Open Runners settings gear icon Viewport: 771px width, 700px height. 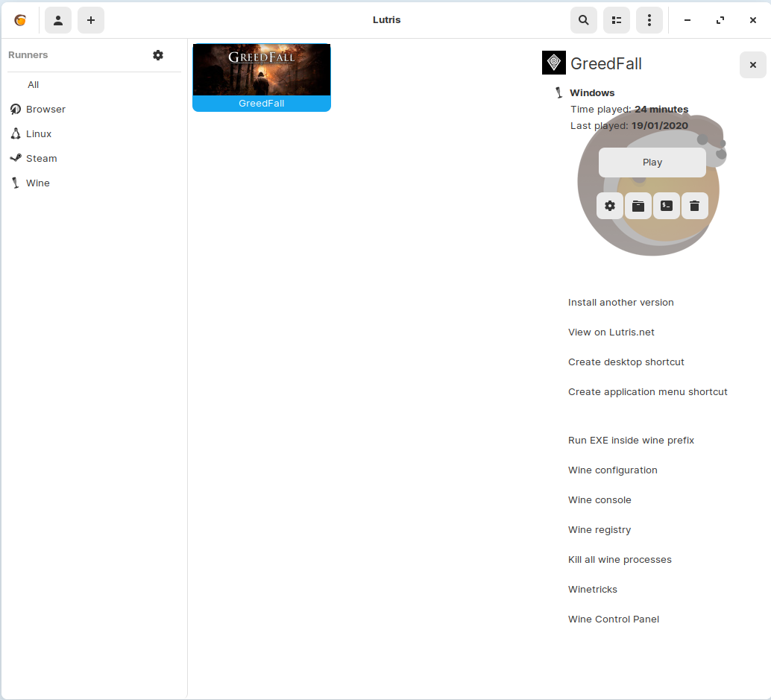[x=158, y=55]
